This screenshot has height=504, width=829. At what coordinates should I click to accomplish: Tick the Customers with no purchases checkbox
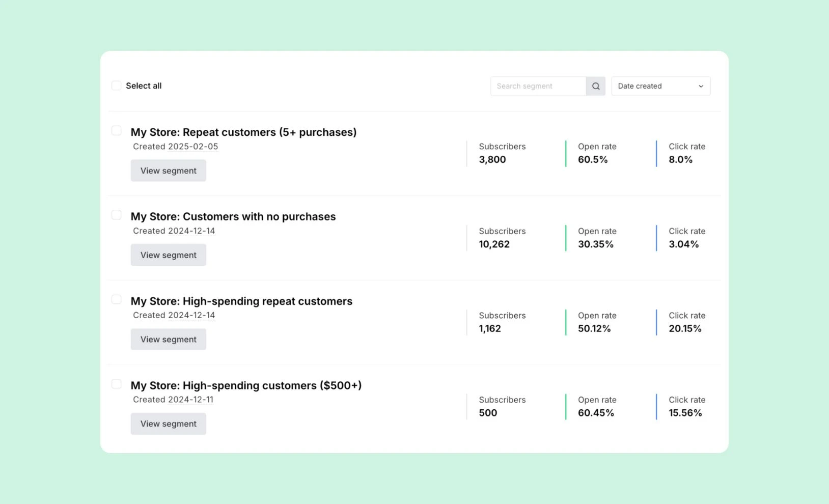point(117,215)
